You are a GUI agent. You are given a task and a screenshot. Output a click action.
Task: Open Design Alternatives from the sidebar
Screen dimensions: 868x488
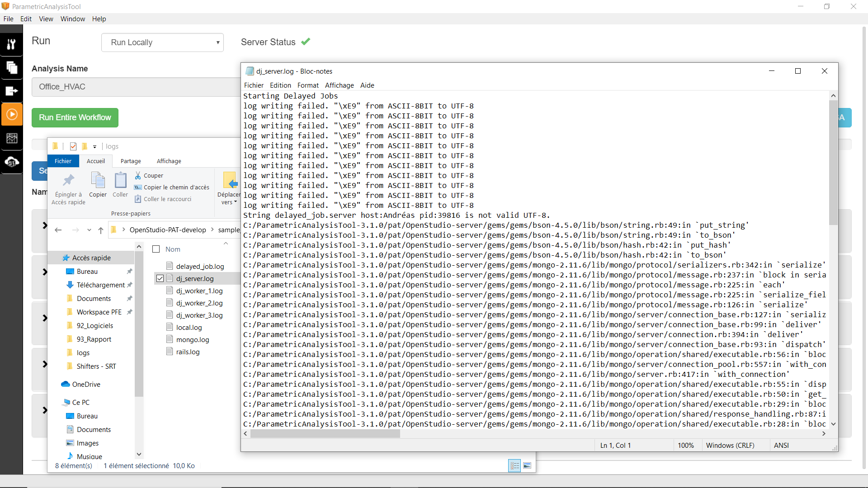[x=12, y=68]
